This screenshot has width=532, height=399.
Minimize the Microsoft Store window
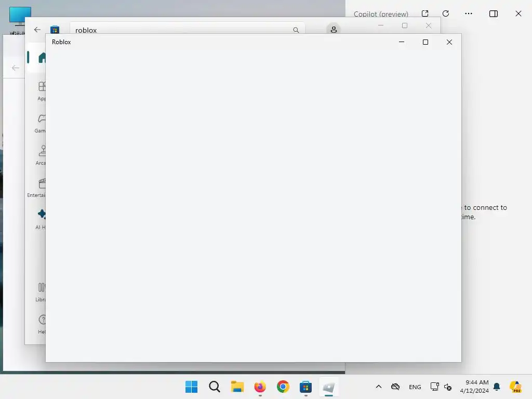(381, 25)
